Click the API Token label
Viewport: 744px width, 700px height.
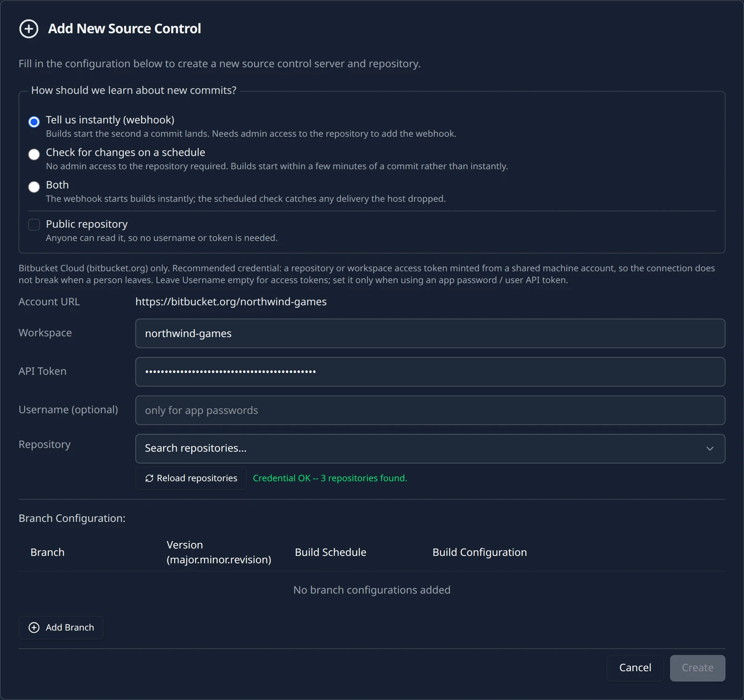(42, 371)
